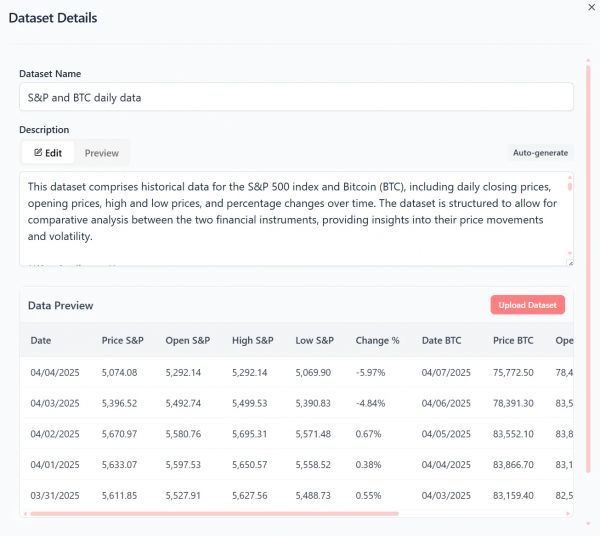This screenshot has width=600, height=536.
Task: Click the High S&P column header
Action: pos(253,341)
